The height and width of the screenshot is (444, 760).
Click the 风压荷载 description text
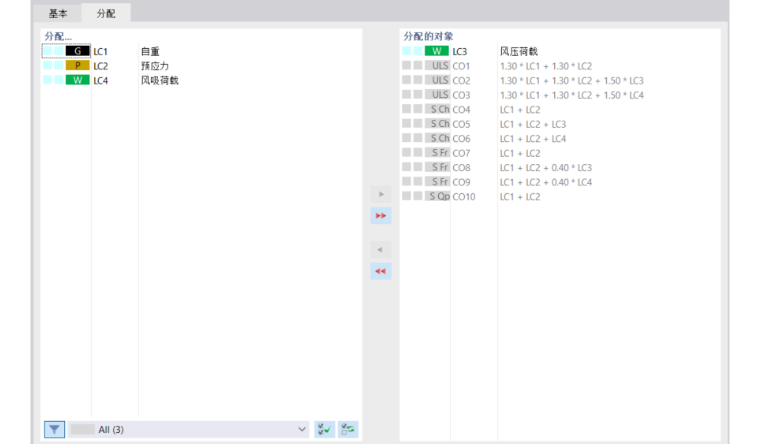519,51
